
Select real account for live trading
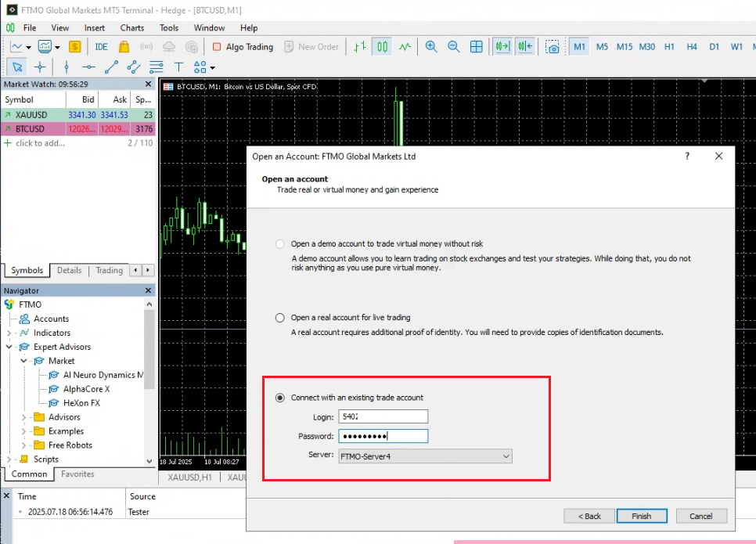tap(279, 318)
